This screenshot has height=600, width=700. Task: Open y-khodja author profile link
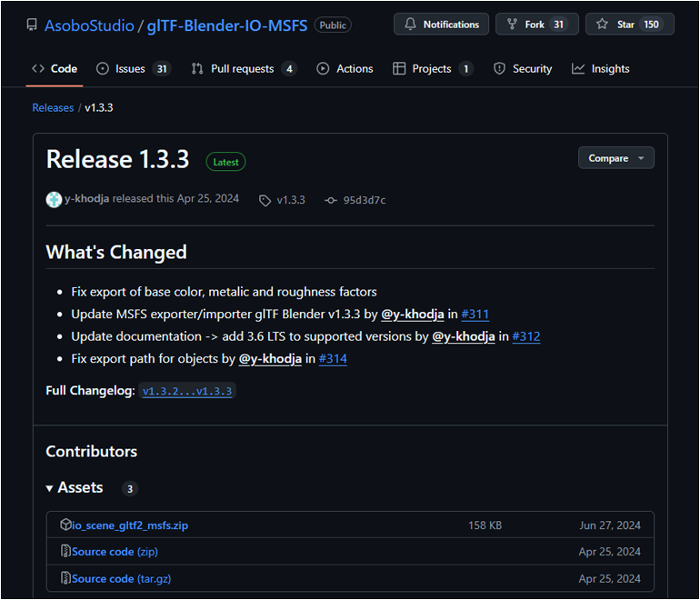point(86,198)
